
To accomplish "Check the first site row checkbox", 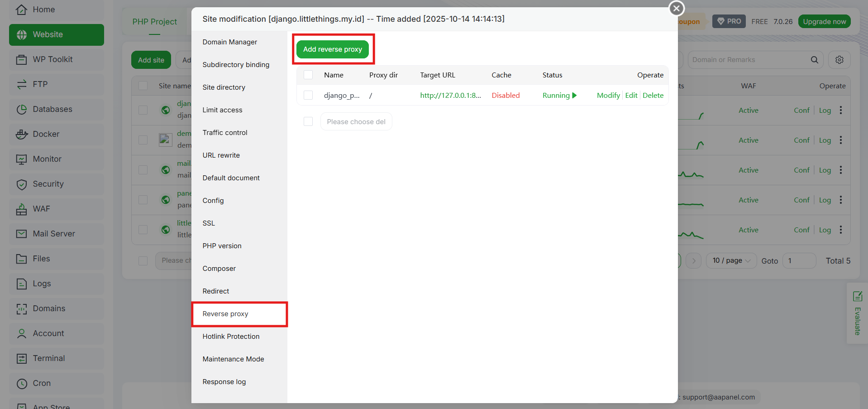I will [143, 110].
